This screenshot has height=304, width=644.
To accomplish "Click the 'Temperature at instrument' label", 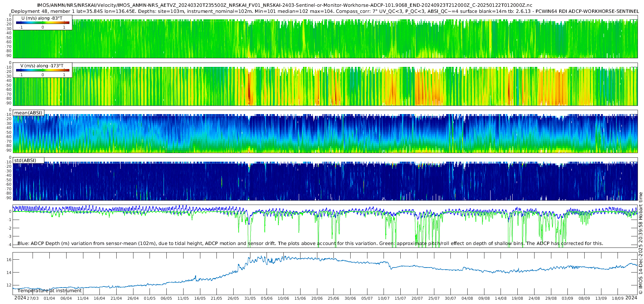I will [x=50, y=291].
